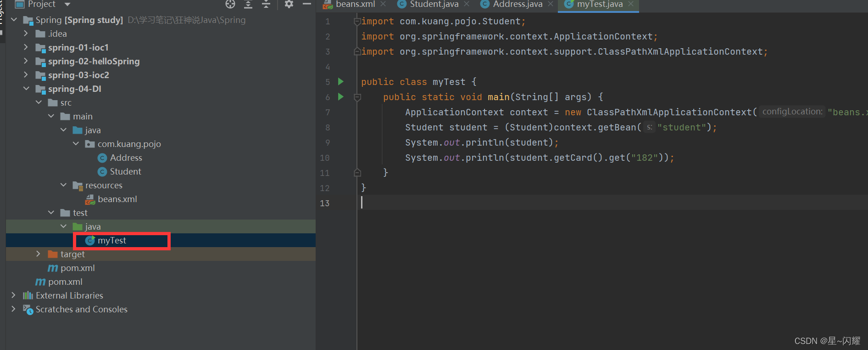The image size is (868, 350).
Task: Expand the spring-02-helloSpring module
Action: click(x=26, y=61)
